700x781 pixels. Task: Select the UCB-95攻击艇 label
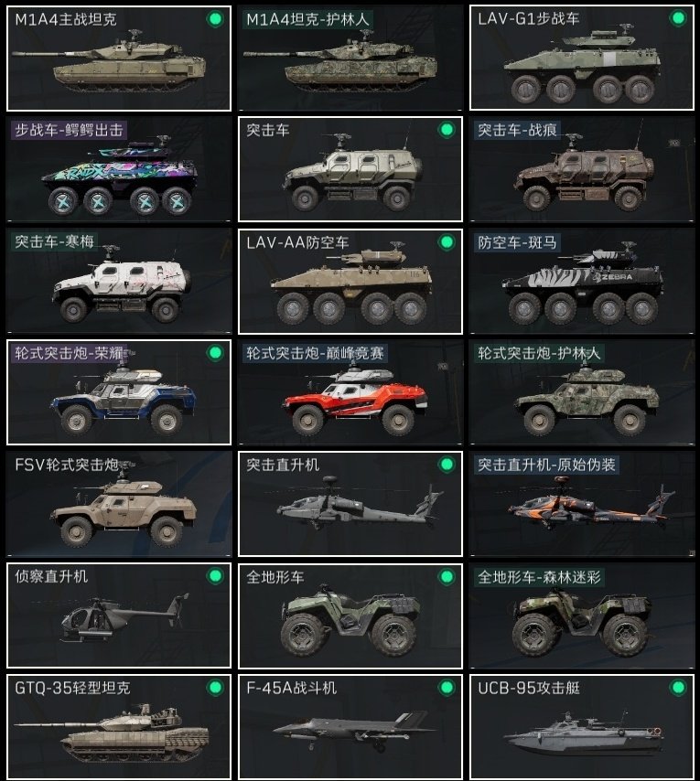pyautogui.click(x=529, y=688)
